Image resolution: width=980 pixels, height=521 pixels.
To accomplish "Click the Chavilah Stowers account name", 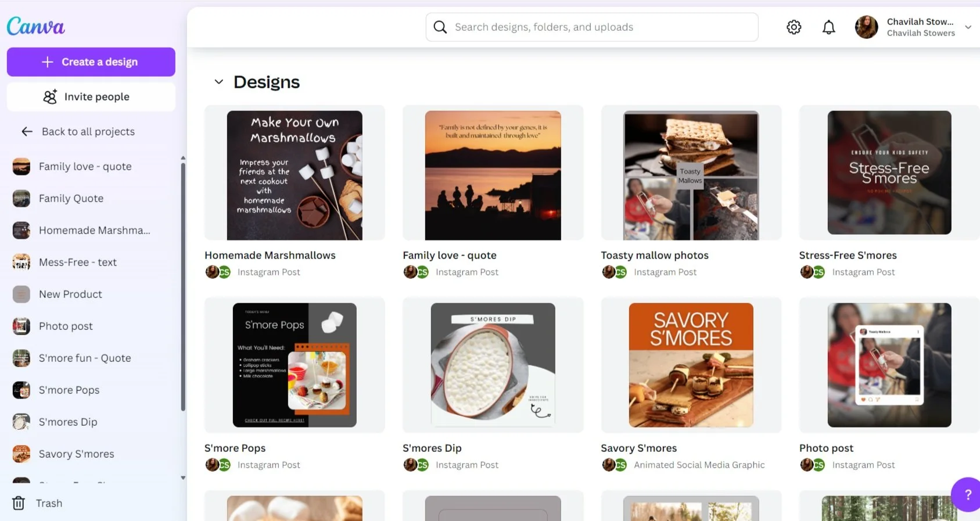I will [920, 21].
